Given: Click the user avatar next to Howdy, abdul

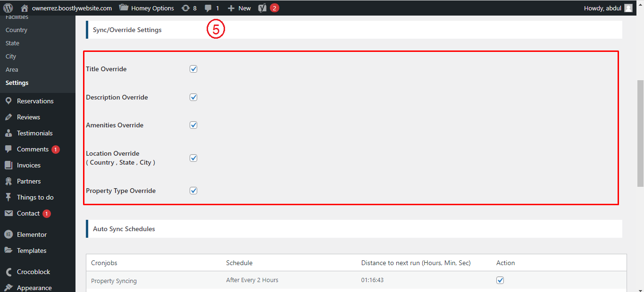Looking at the screenshot, I should coord(628,8).
